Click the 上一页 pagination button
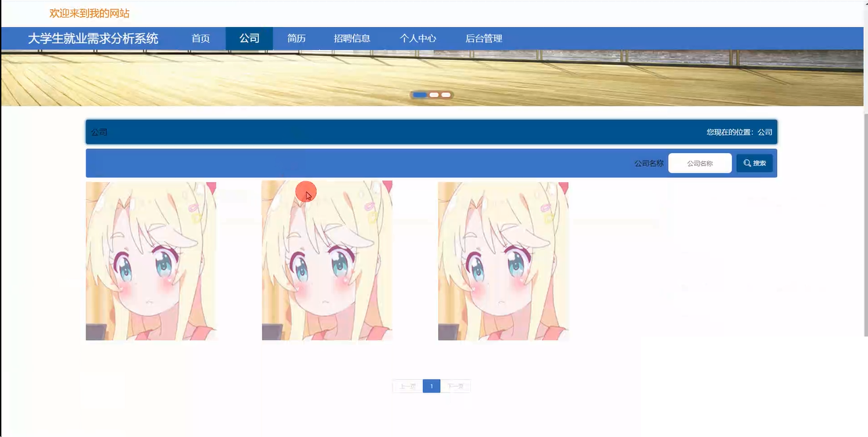 point(408,386)
